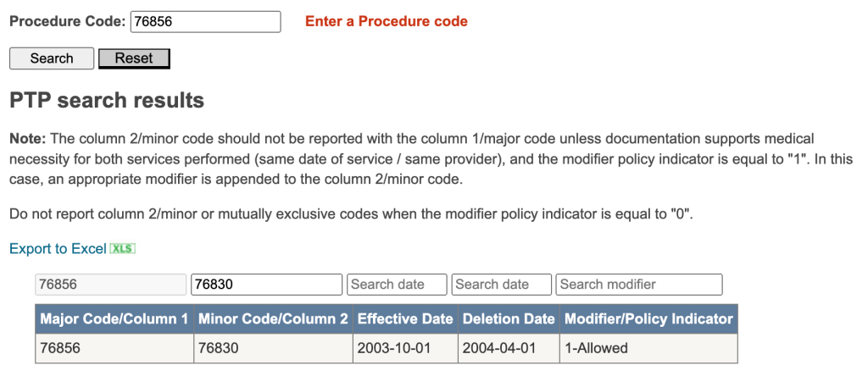The width and height of the screenshot is (868, 376).
Task: Click the greyed-out 76856 major code filter box
Action: (111, 285)
